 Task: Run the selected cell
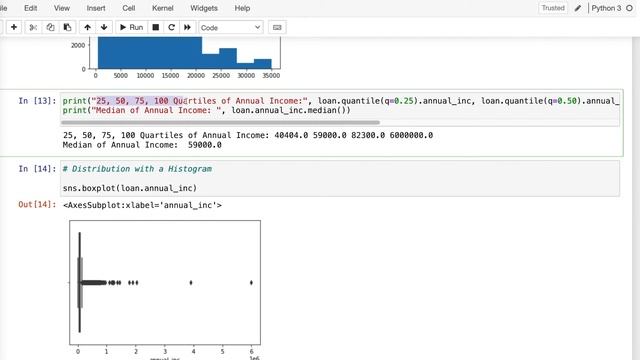tap(131, 27)
